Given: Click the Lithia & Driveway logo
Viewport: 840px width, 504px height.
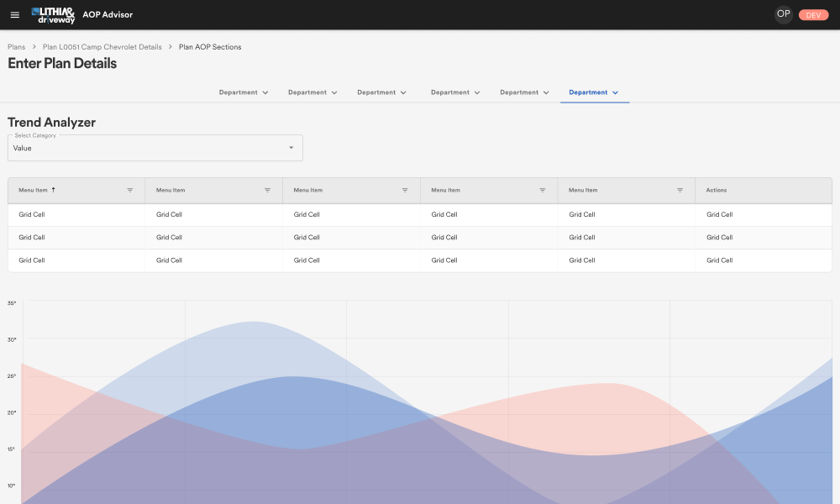Looking at the screenshot, I should click(x=53, y=15).
